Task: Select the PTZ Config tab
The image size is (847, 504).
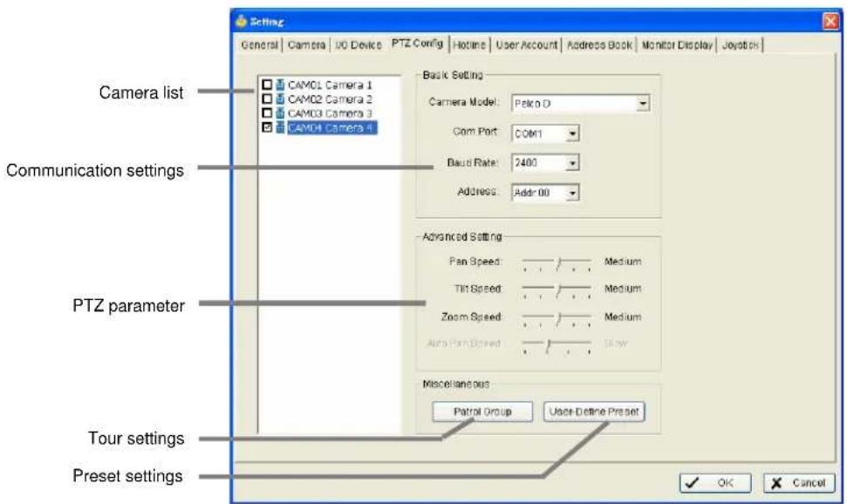Action: tap(418, 44)
